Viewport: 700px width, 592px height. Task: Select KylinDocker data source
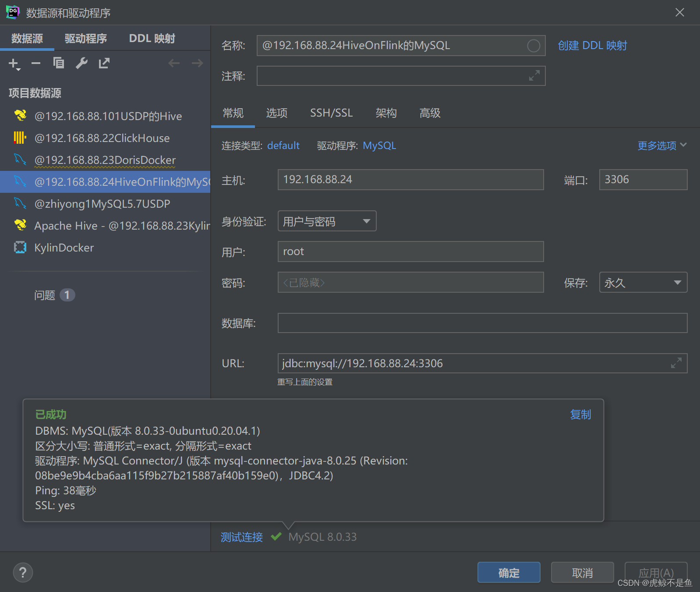[105, 247]
